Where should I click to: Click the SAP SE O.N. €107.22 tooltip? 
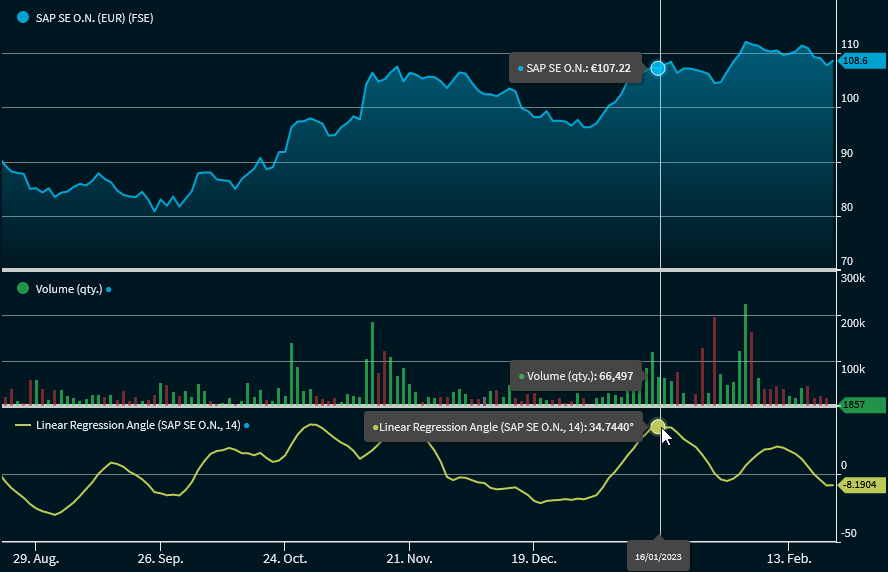575,68
